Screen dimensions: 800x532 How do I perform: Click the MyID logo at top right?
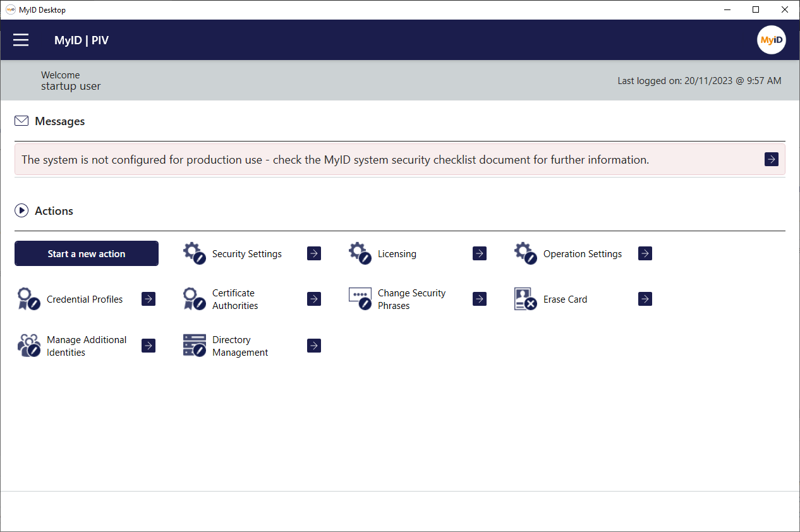pyautogui.click(x=772, y=40)
